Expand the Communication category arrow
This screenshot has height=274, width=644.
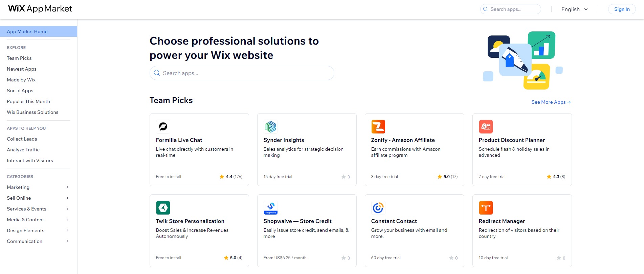pyautogui.click(x=67, y=241)
